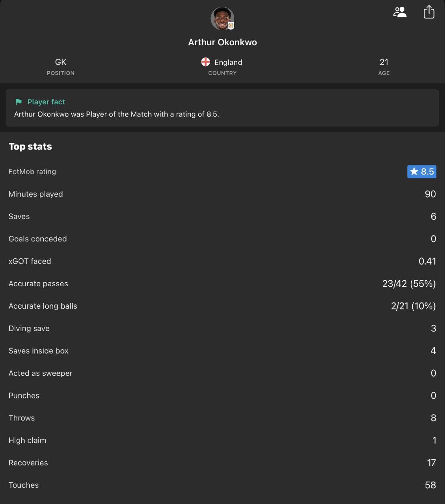Image resolution: width=445 pixels, height=504 pixels.
Task: Tap the star in the rating badge
Action: point(414,172)
